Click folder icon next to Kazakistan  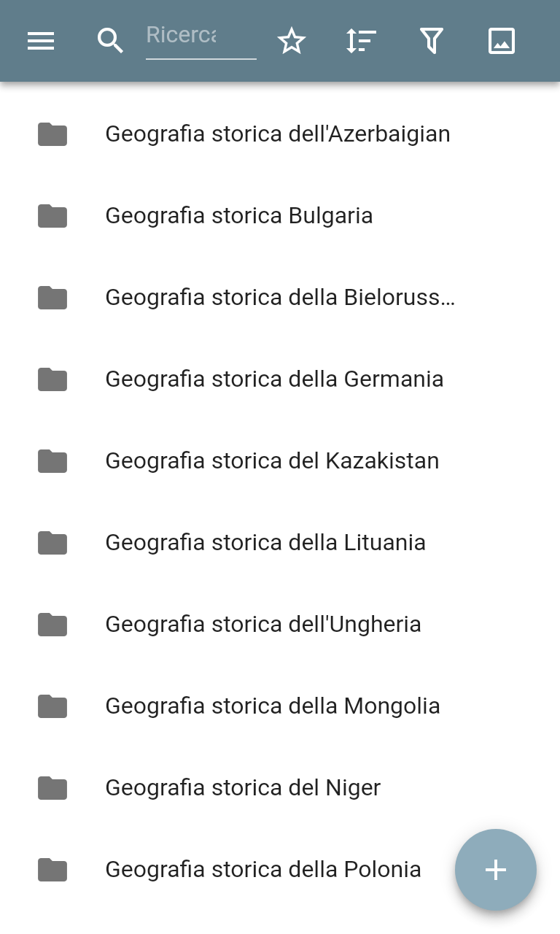52,461
